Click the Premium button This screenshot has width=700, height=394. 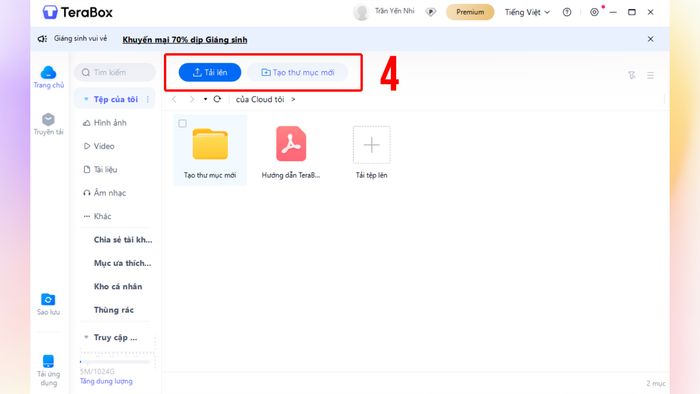(x=470, y=12)
